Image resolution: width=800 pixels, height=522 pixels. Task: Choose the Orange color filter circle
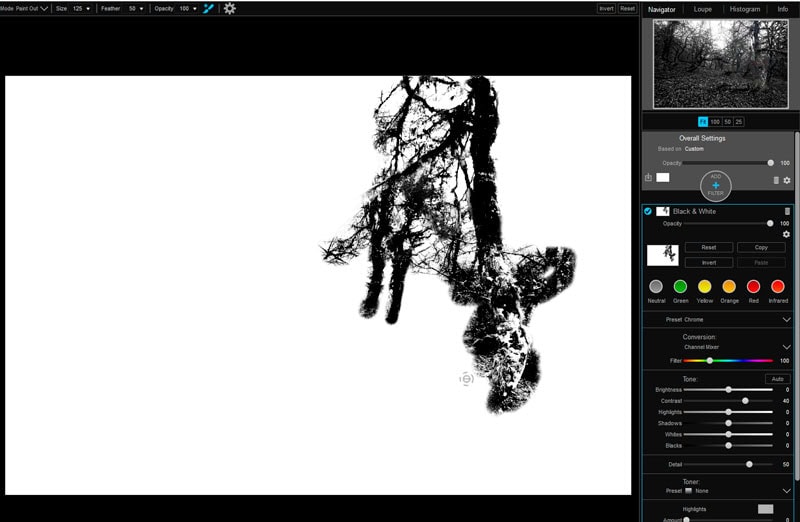pyautogui.click(x=729, y=287)
